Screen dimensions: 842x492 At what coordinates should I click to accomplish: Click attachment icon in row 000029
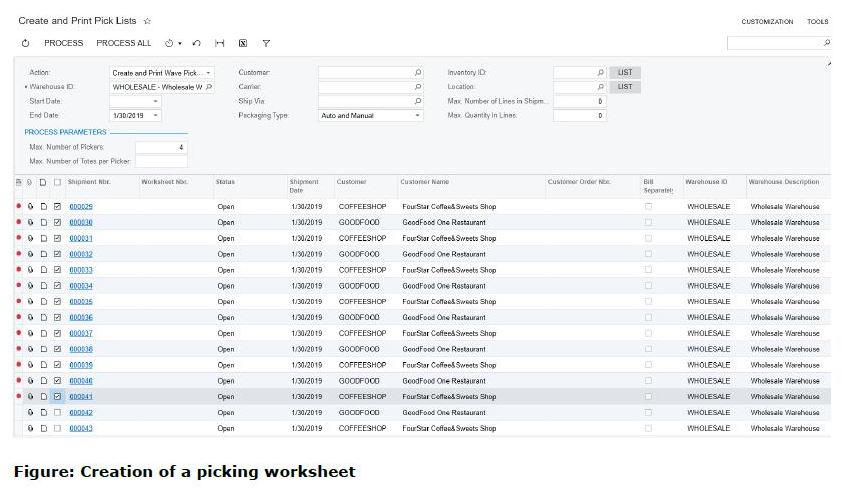pyautogui.click(x=31, y=206)
